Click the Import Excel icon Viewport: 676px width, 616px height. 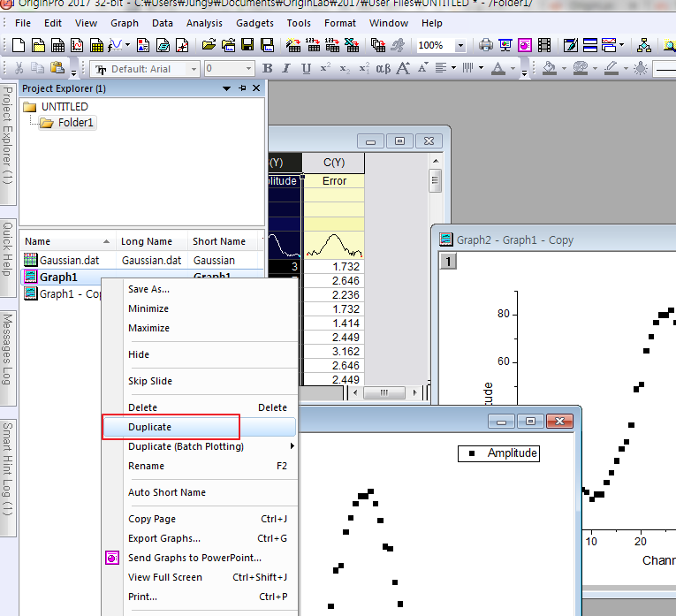click(x=352, y=45)
